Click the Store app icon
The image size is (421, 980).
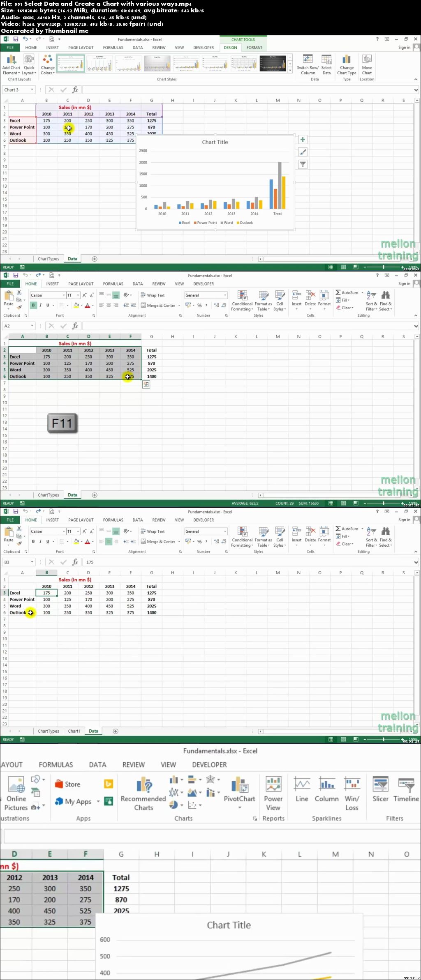tap(67, 784)
